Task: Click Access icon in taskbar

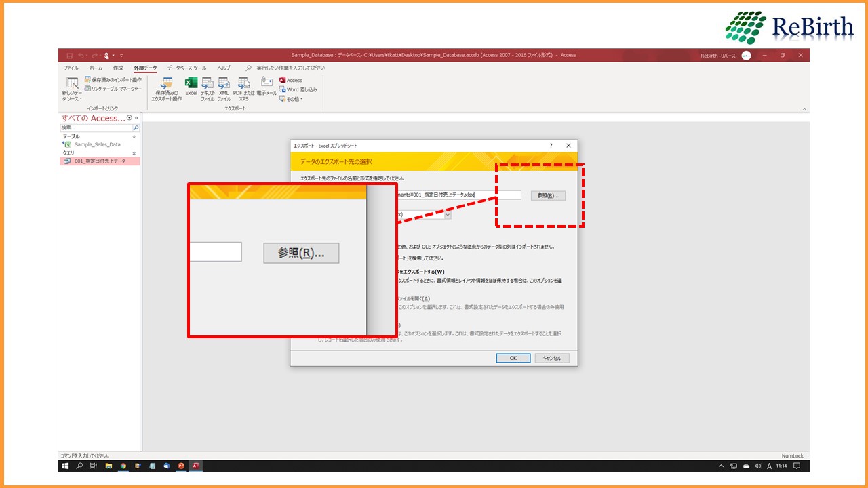Action: (195, 466)
